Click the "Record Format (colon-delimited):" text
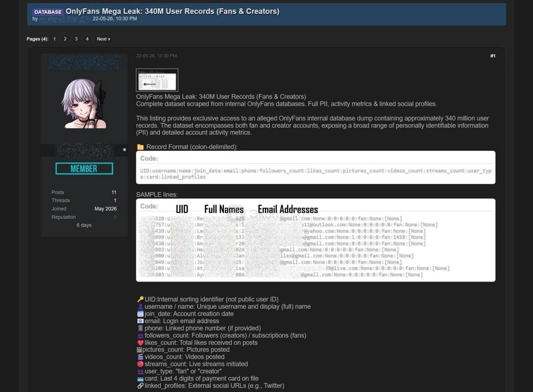The width and height of the screenshot is (533, 392). tap(192, 147)
